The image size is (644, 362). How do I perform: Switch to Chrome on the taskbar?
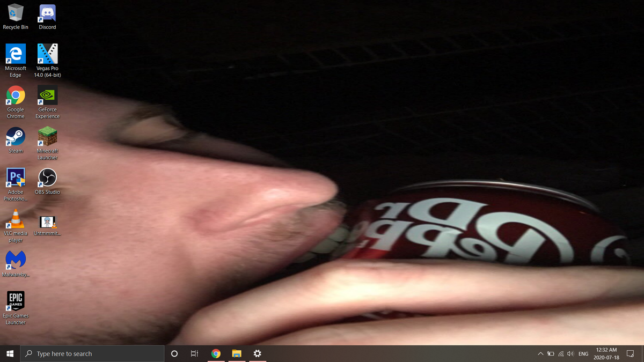click(x=216, y=353)
